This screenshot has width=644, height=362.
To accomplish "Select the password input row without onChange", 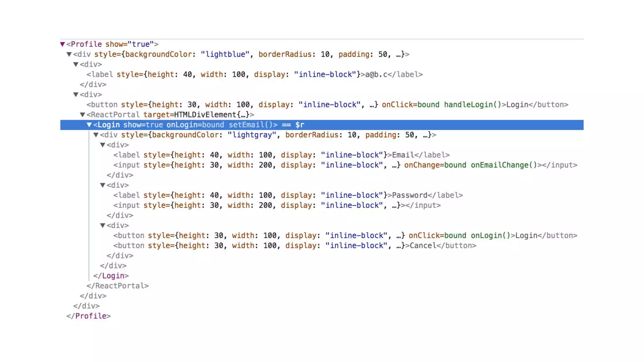I will click(x=277, y=205).
